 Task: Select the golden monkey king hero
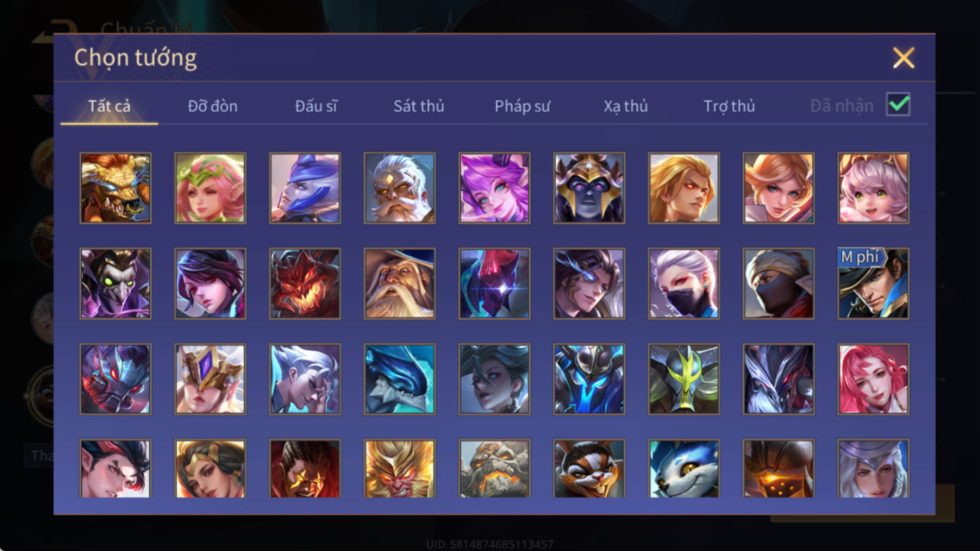pyautogui.click(x=399, y=469)
